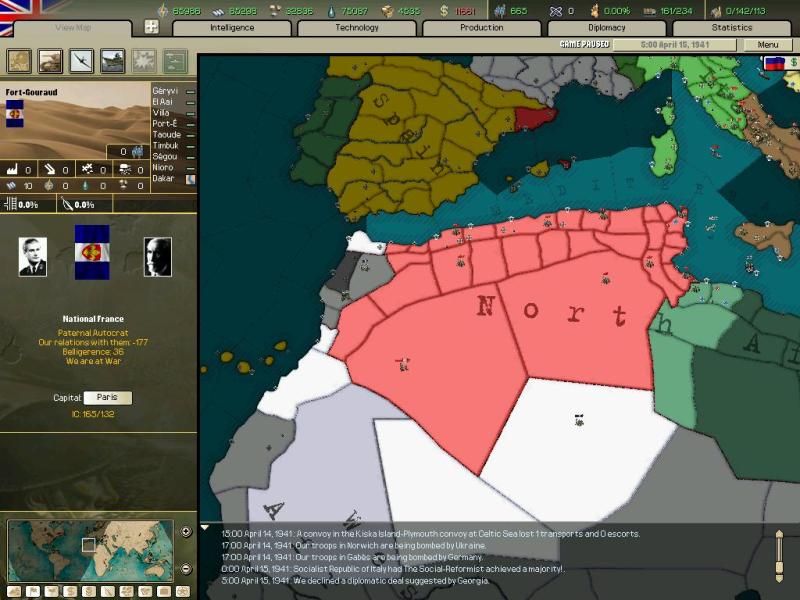
Task: Select the first terrain map mode icon
Action: [x=14, y=591]
